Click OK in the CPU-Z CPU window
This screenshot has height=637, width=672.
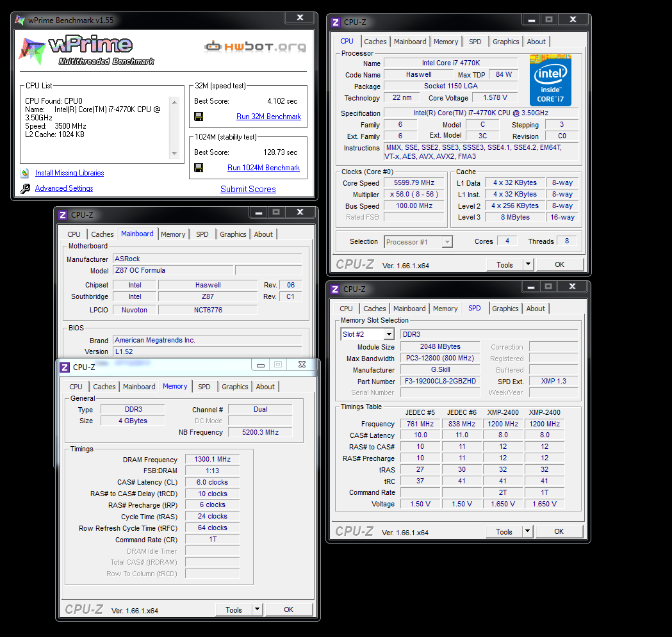(x=560, y=265)
